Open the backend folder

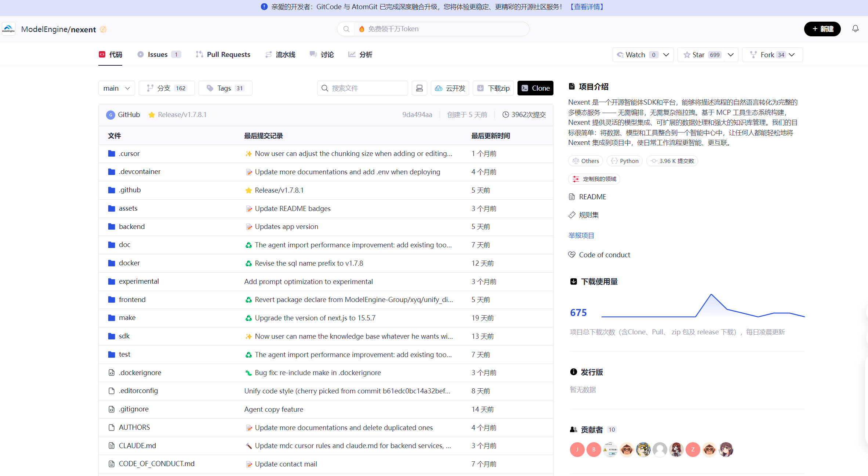click(131, 226)
